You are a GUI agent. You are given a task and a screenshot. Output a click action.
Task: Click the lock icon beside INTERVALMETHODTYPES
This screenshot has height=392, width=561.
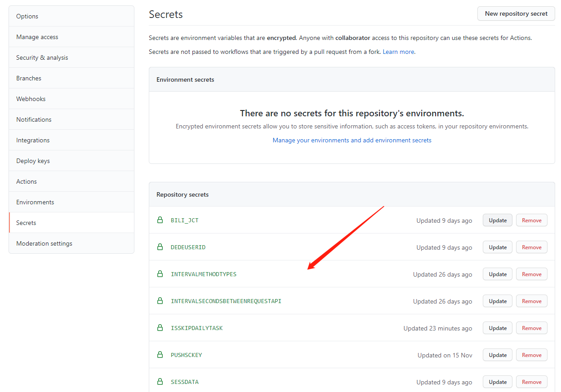pos(160,274)
